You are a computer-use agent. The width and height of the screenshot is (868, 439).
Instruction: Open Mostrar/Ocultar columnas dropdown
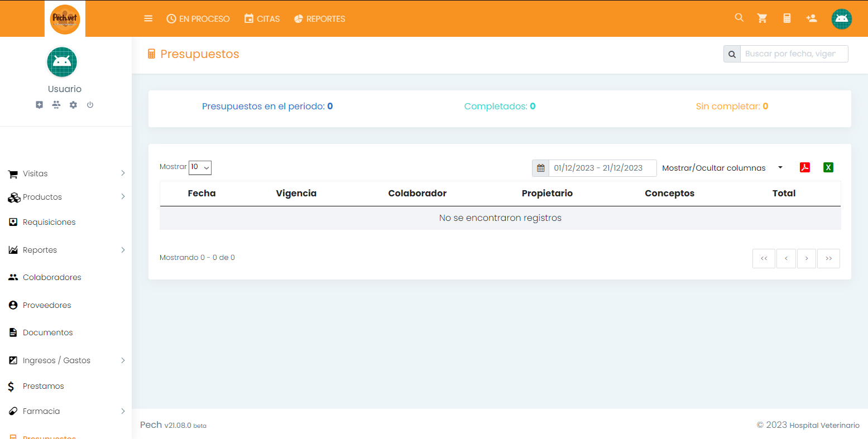point(722,168)
